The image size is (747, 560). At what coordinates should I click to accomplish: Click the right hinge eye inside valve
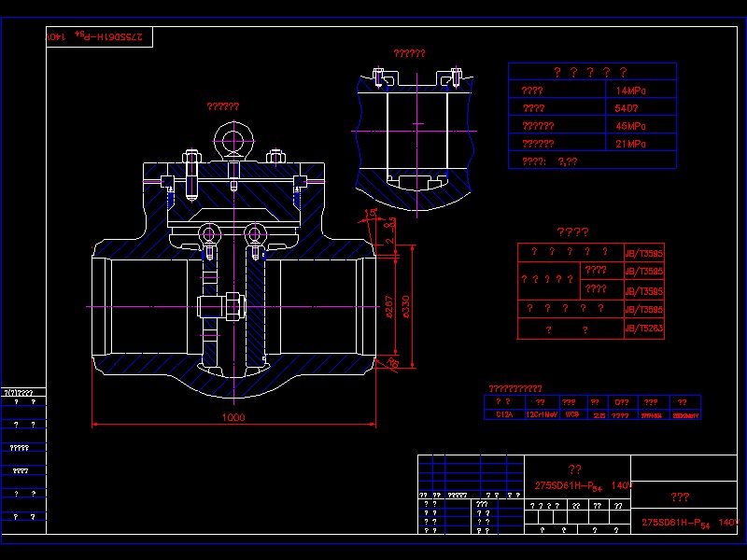click(255, 235)
